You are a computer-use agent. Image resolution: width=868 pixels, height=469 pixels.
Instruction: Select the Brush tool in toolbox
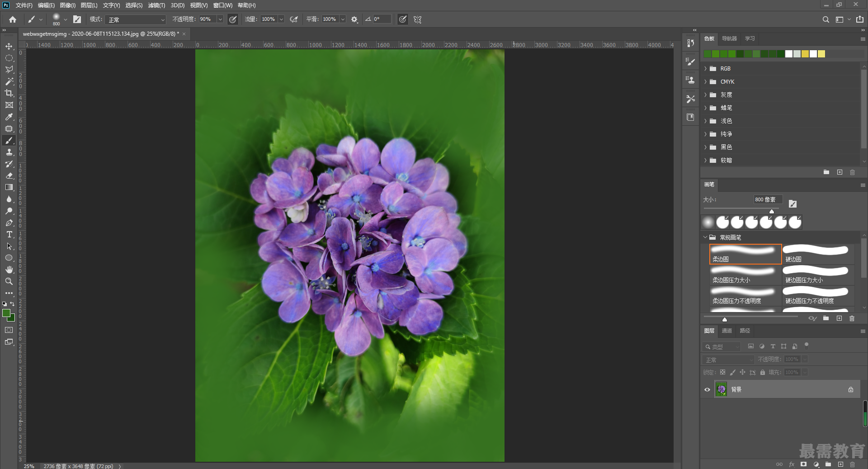(9, 140)
